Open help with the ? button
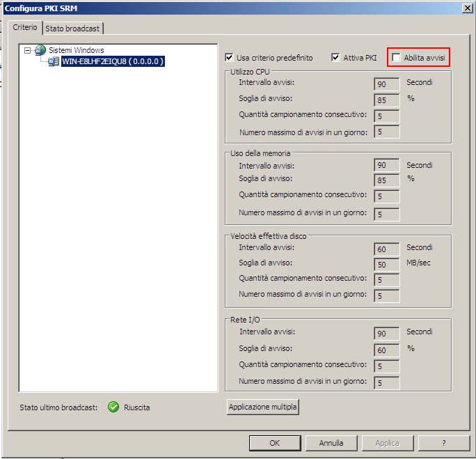Image resolution: width=476 pixels, height=459 pixels. click(x=444, y=443)
